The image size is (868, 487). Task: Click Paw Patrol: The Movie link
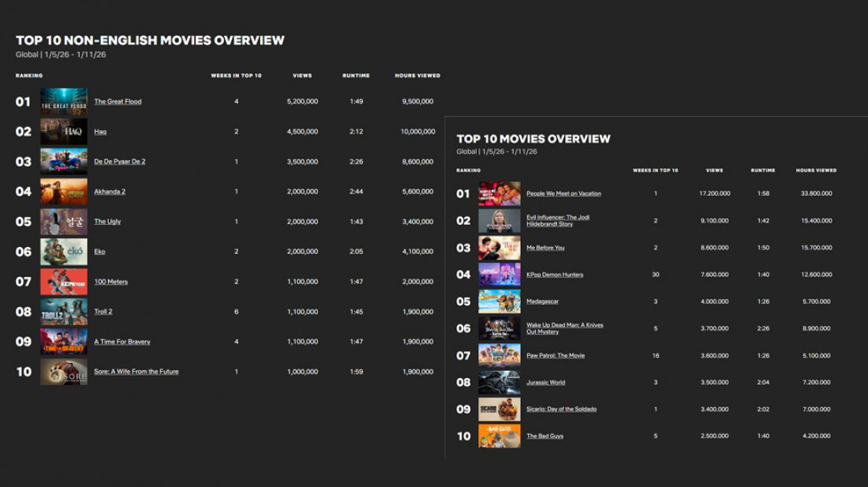coord(556,356)
